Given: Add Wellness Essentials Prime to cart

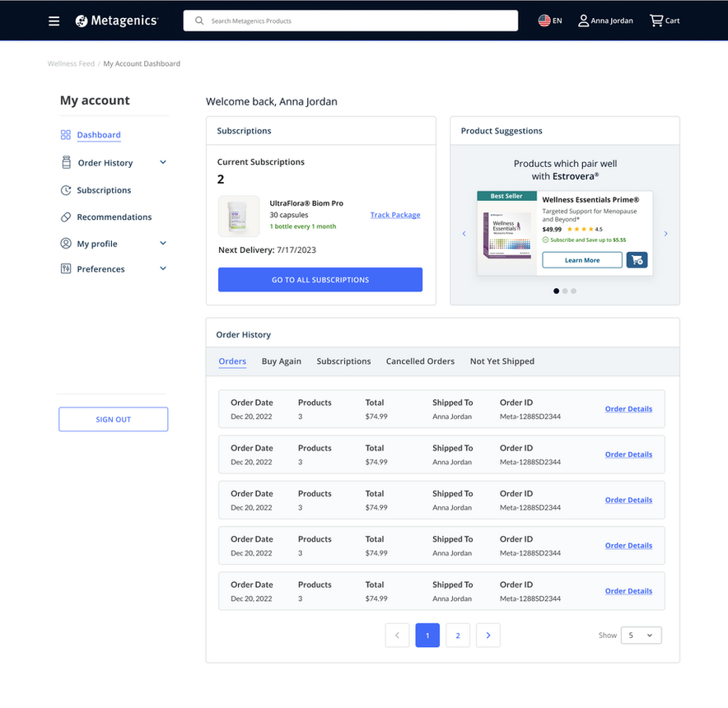Looking at the screenshot, I should coord(637,260).
